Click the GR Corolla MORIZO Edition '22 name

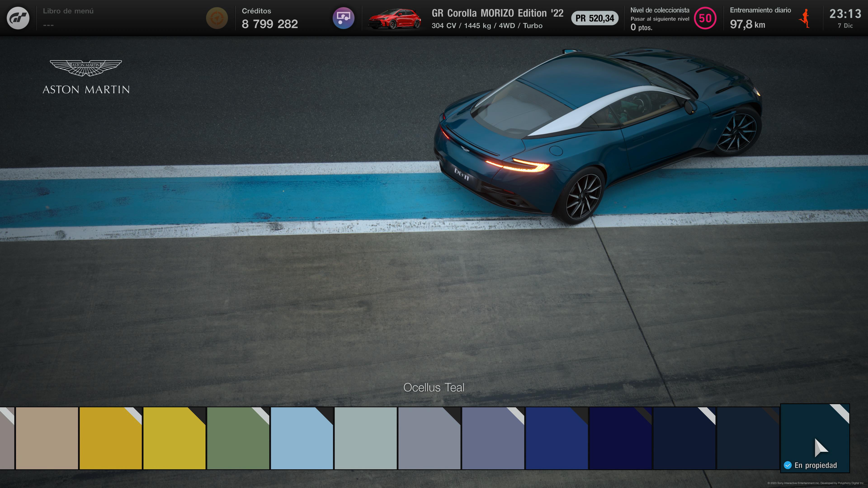pos(497,13)
